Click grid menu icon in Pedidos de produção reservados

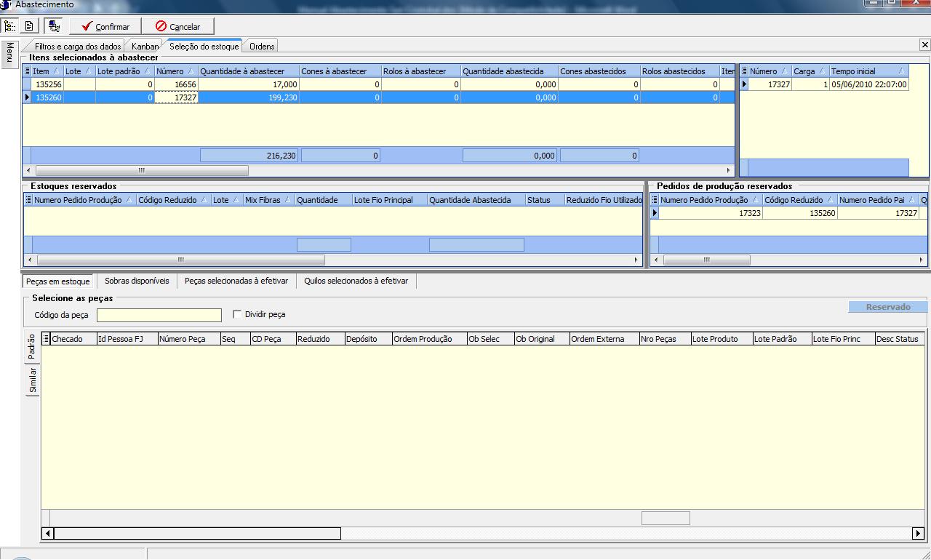[x=655, y=200]
